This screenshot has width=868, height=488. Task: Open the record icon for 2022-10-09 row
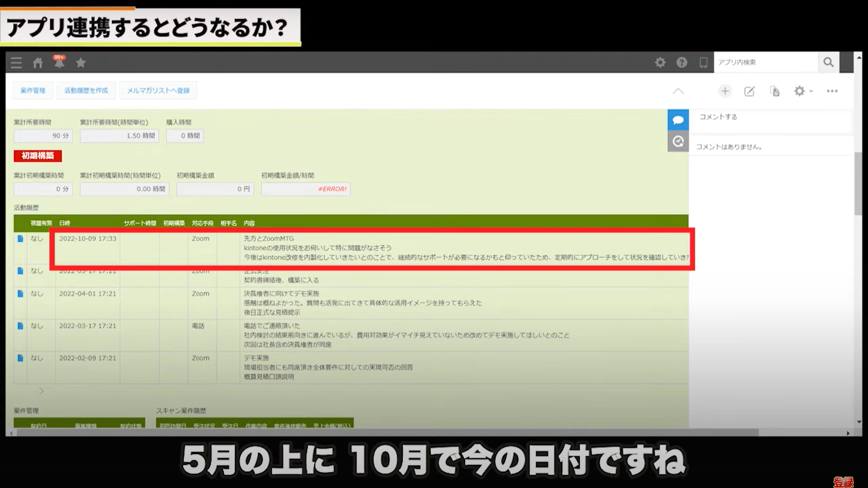pyautogui.click(x=20, y=239)
